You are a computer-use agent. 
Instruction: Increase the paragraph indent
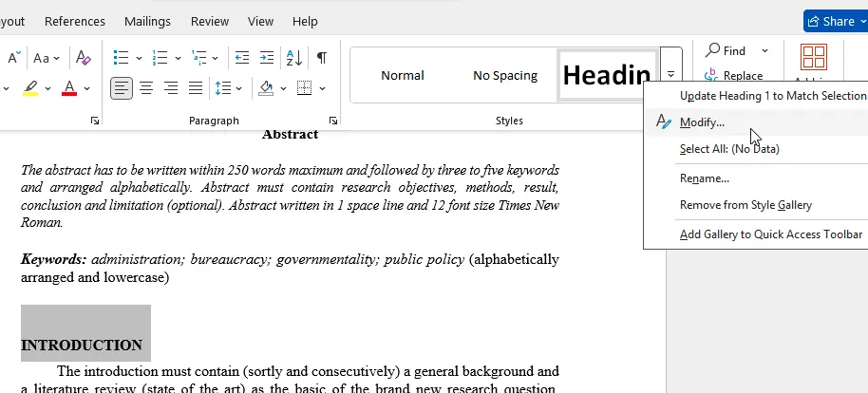point(269,58)
